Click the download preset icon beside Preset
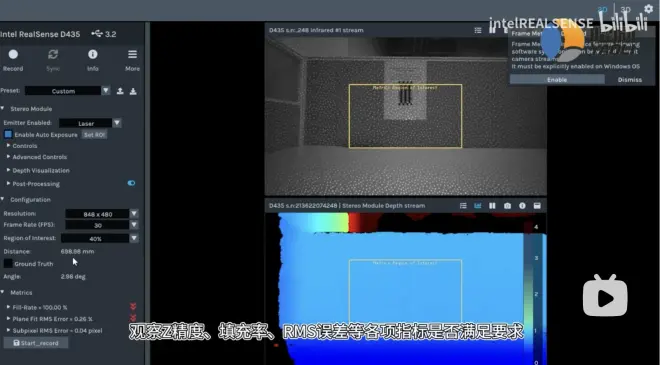 (x=133, y=91)
